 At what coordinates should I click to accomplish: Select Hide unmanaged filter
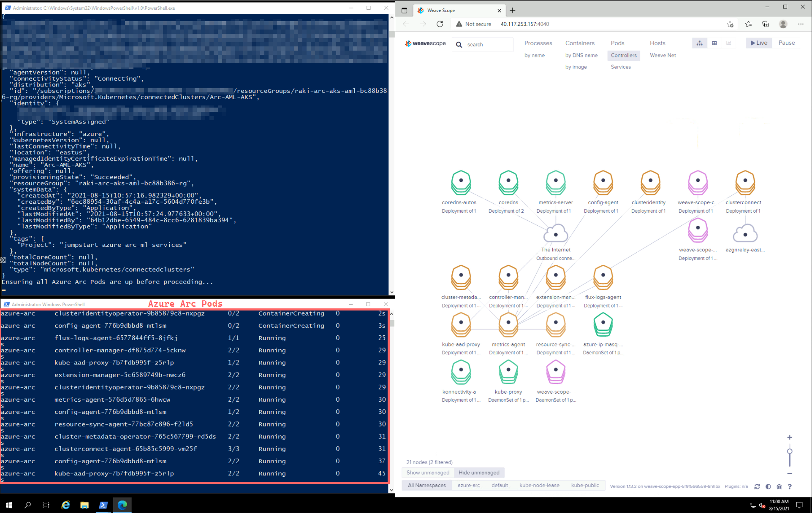pos(479,472)
